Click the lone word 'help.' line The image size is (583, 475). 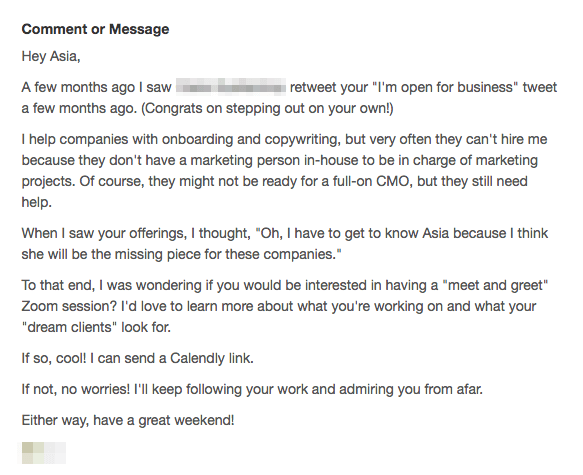coord(36,202)
